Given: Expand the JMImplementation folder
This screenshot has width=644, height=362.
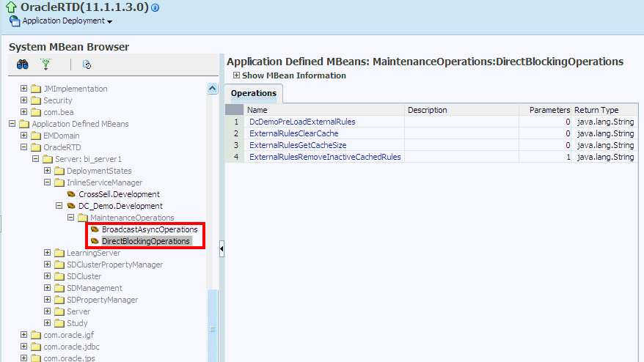Looking at the screenshot, I should tap(23, 88).
